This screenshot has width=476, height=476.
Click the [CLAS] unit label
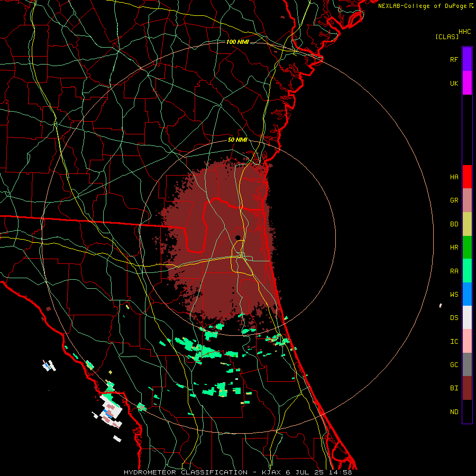point(446,36)
